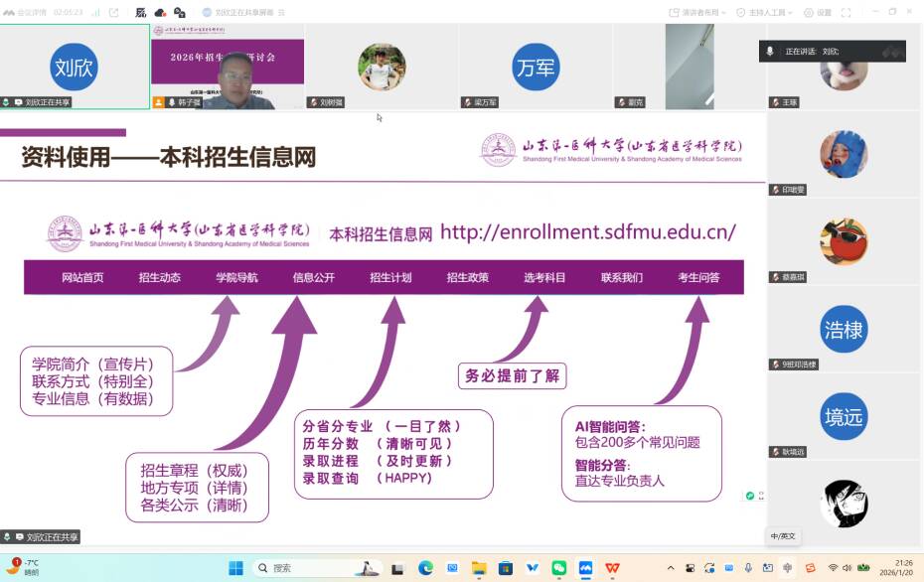Open WeChat from the taskbar

click(559, 568)
